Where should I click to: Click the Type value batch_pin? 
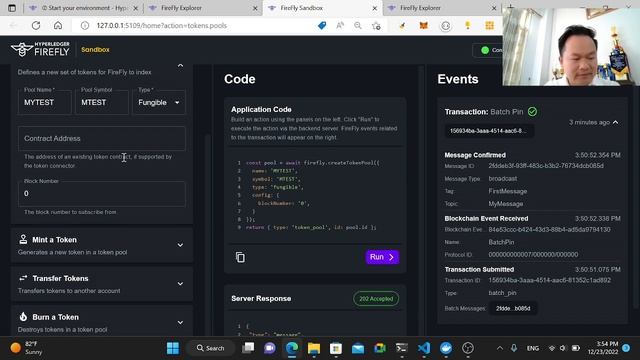[502, 293]
